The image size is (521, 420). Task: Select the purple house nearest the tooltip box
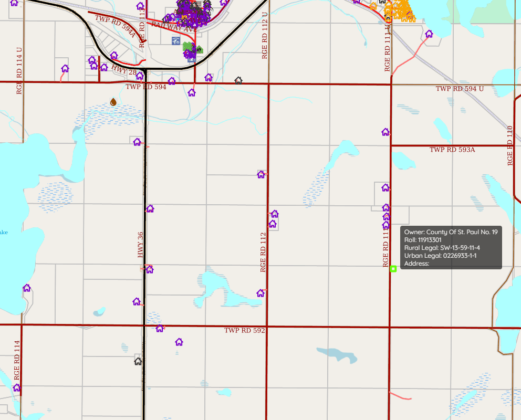click(x=386, y=225)
